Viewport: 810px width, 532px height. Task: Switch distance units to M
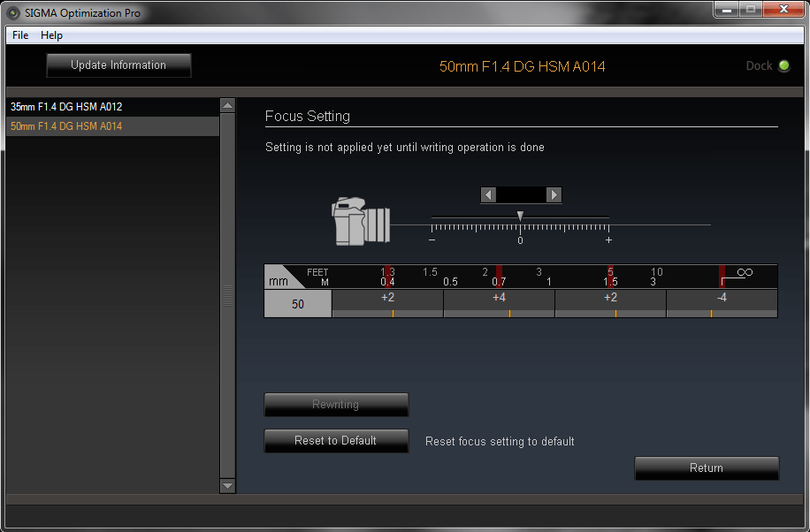coord(325,279)
